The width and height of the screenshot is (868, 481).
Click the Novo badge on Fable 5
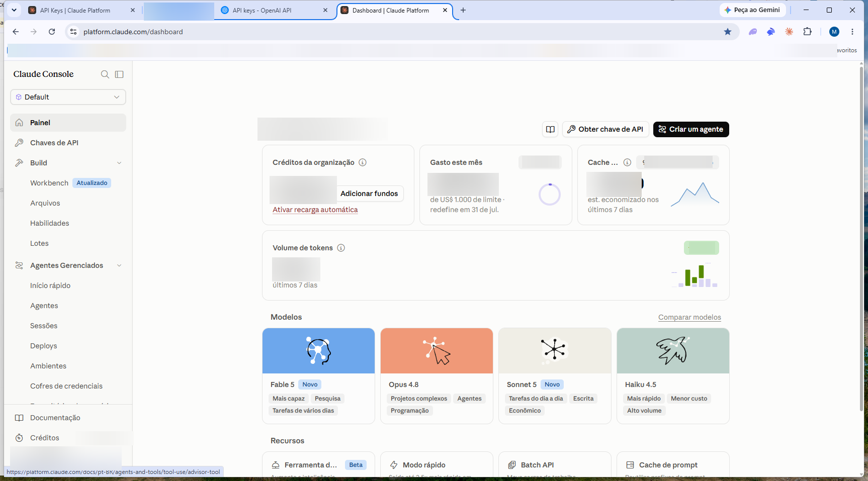310,384
